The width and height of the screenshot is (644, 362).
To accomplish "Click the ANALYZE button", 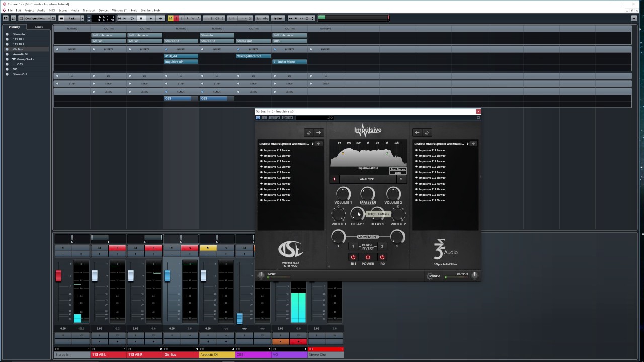I will tap(367, 179).
